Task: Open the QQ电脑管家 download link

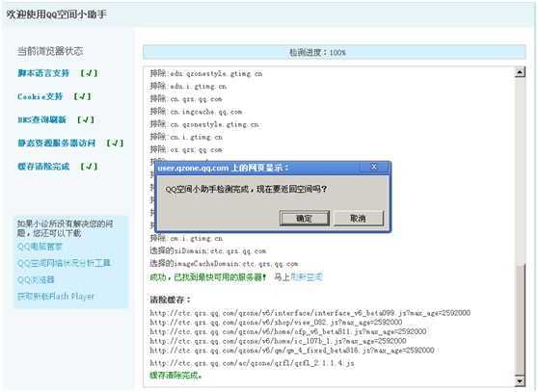Action: (40, 247)
